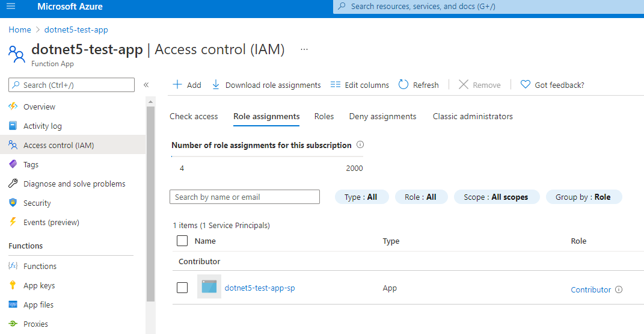This screenshot has height=334, width=644.
Task: Sort by the Type column header
Action: coord(391,241)
